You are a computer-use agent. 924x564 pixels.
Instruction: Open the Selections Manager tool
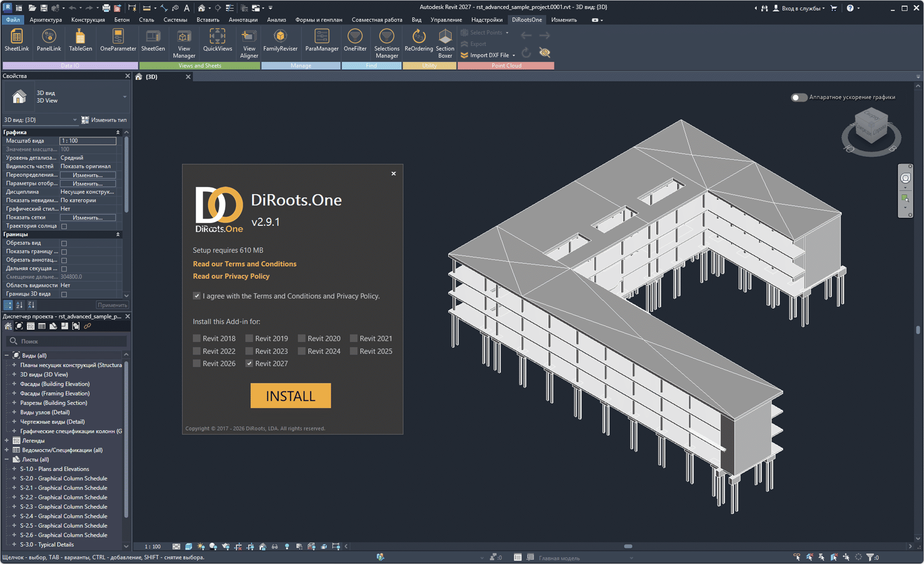(x=386, y=43)
